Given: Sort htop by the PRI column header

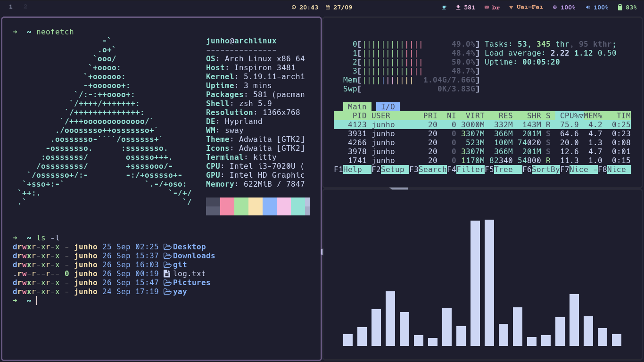Looking at the screenshot, I should [430, 116].
